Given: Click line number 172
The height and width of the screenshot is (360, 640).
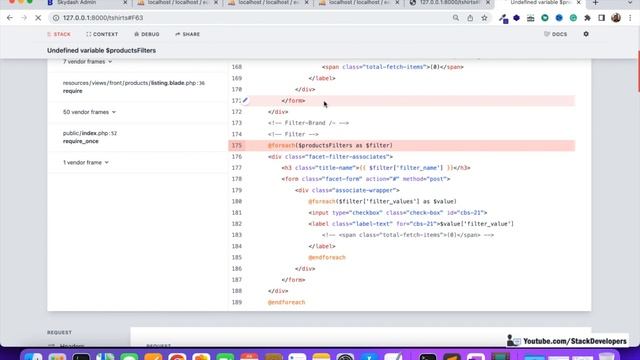Looking at the screenshot, I should [x=237, y=112].
